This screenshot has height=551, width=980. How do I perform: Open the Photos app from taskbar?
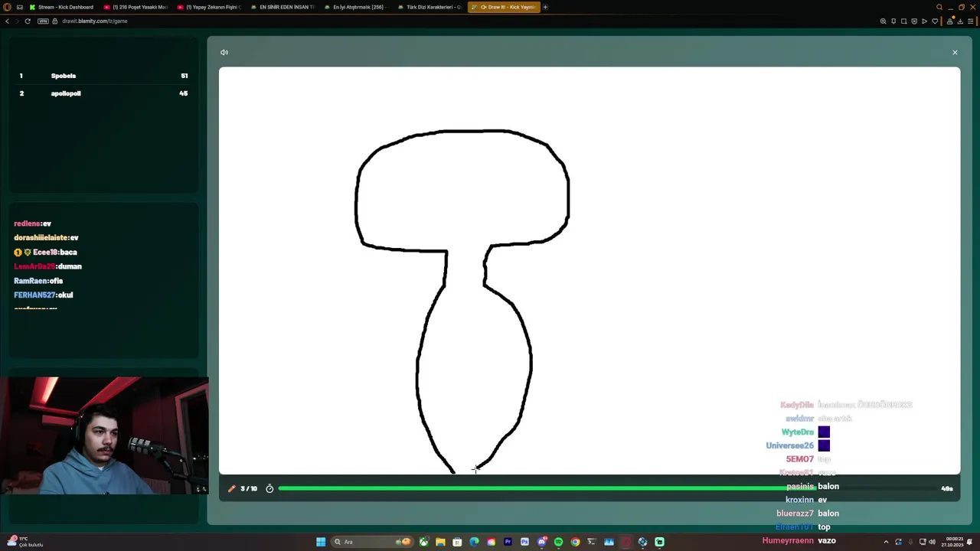coord(609,542)
